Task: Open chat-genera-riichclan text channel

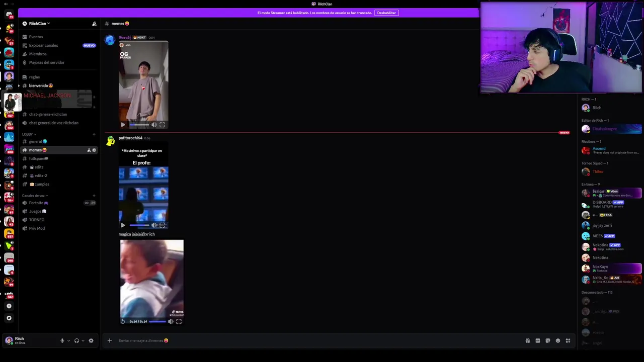Action: click(x=48, y=114)
